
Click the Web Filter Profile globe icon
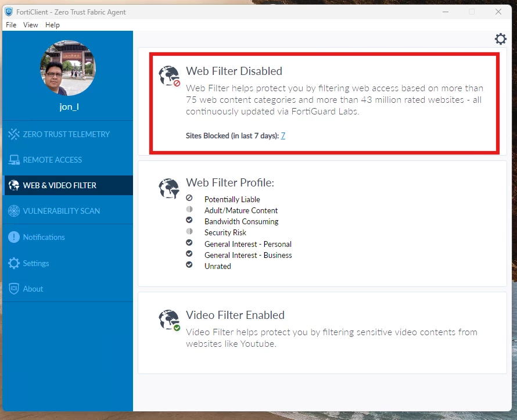[x=169, y=189]
